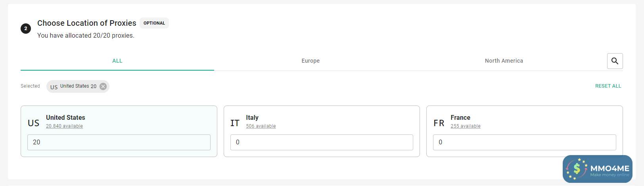This screenshot has height=186, width=644.
Task: Open France's 255 available link
Action: click(x=465, y=126)
